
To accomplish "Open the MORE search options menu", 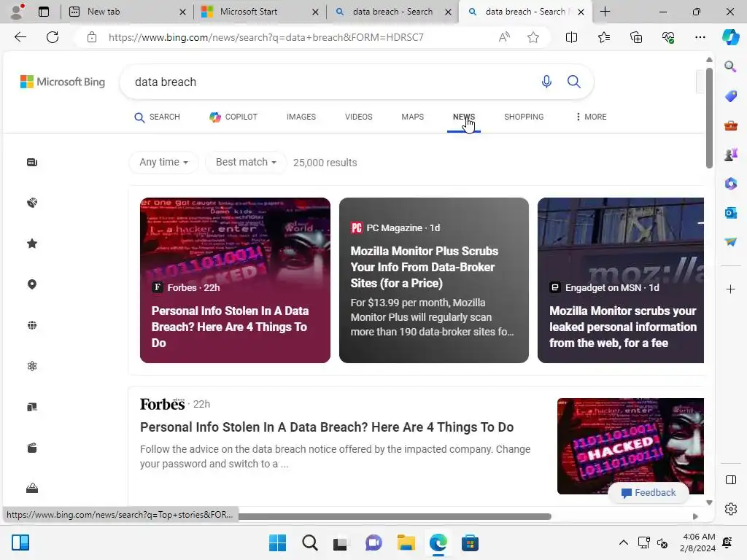I will [591, 117].
